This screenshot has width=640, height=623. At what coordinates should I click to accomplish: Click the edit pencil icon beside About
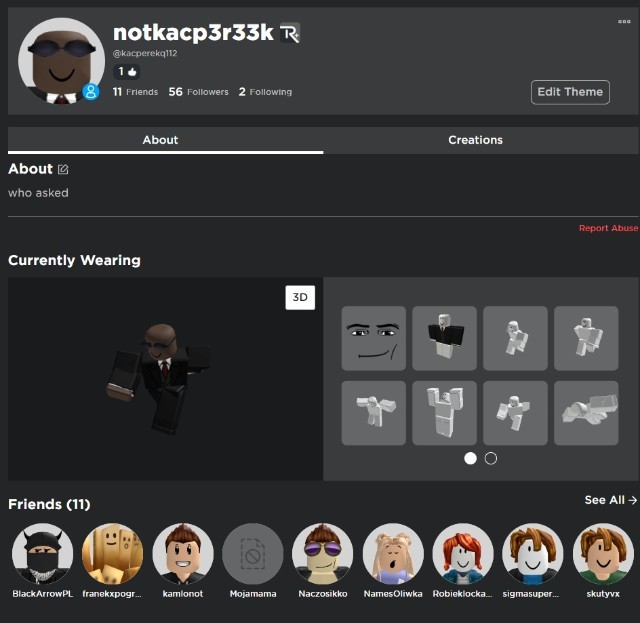tap(64, 170)
